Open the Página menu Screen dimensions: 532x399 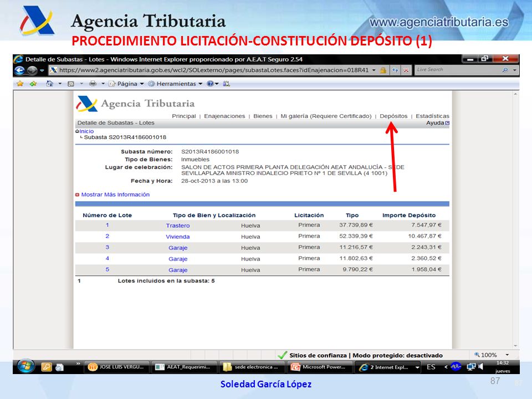pos(126,84)
